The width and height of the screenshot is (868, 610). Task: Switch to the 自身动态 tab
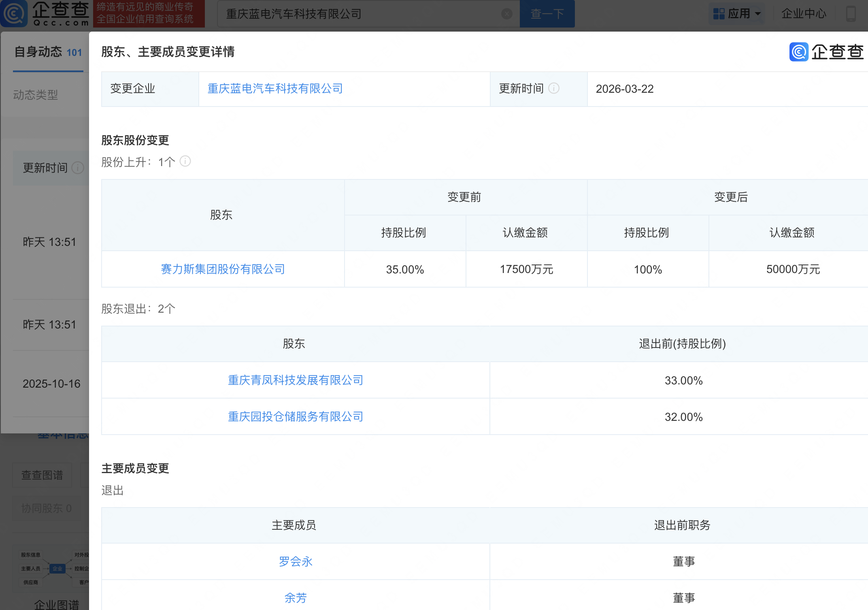[39, 52]
